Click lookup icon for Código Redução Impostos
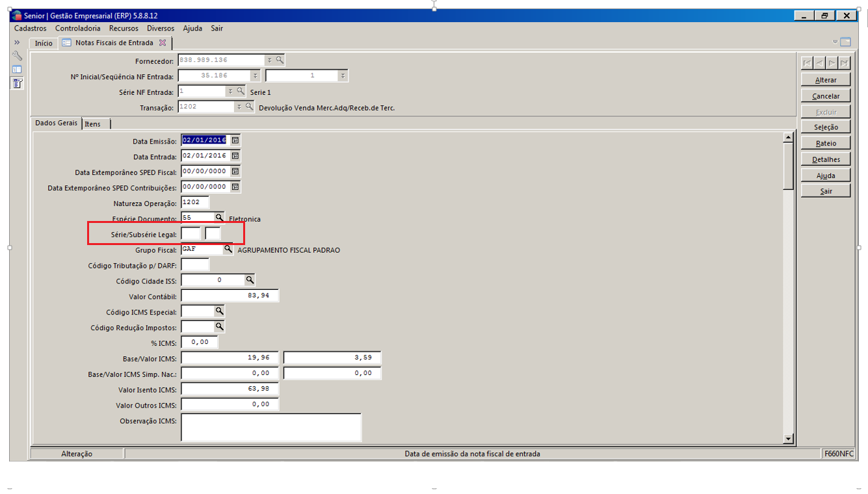The width and height of the screenshot is (868, 494). (220, 327)
